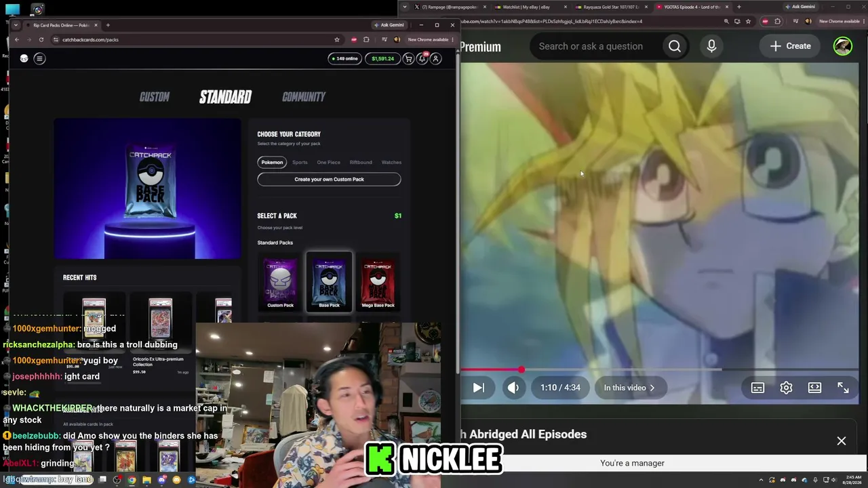
Task: Click 'Create your own Custom Pack' button
Action: (329, 180)
